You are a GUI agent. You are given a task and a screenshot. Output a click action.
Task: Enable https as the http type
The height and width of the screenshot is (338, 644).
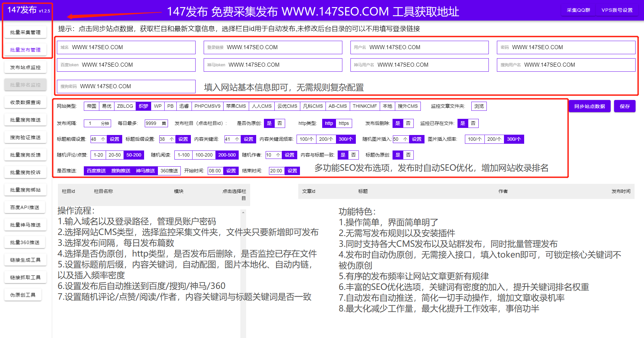[344, 123]
